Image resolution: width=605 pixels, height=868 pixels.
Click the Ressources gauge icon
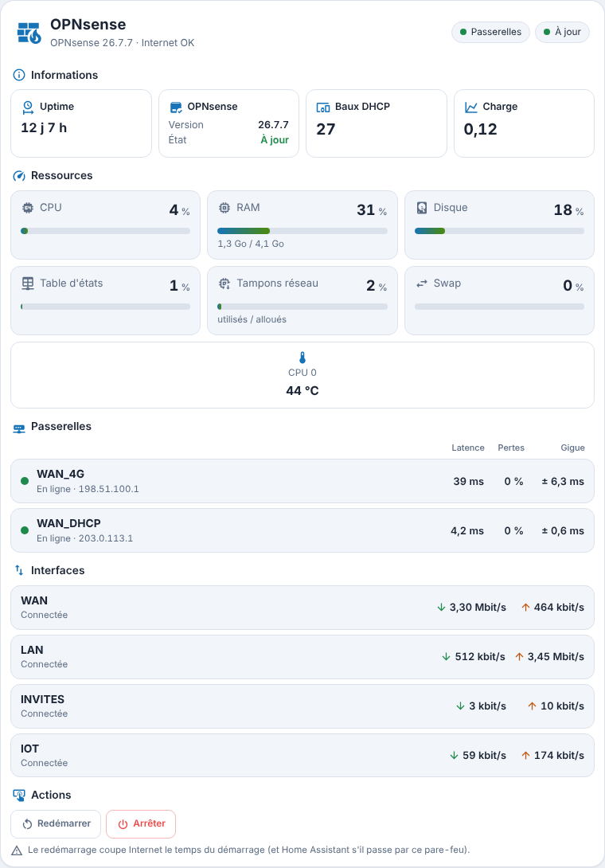19,175
